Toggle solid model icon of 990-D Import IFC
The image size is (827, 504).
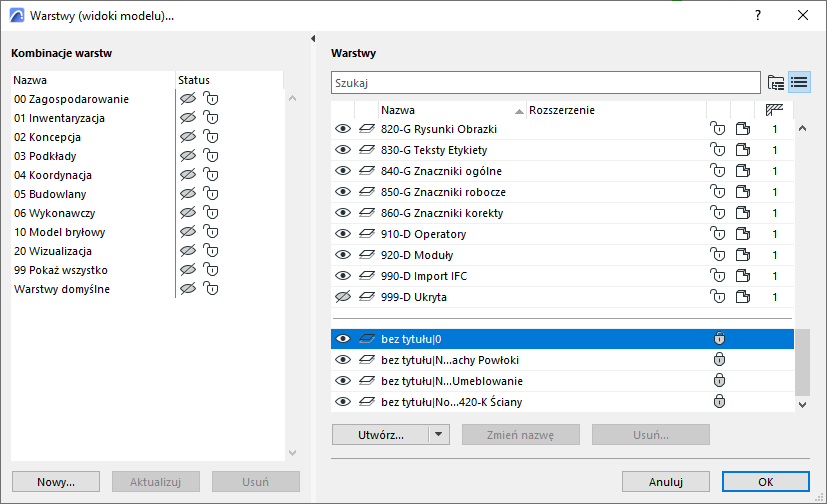tap(743, 276)
